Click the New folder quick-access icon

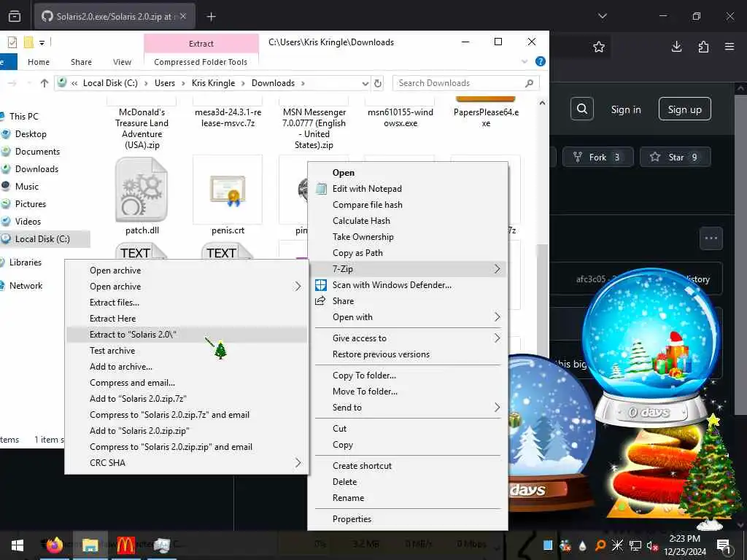tap(28, 42)
